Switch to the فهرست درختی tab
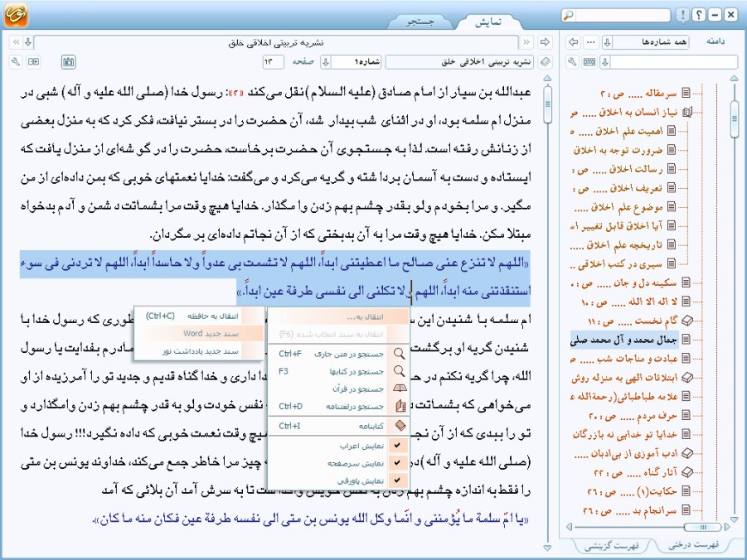 pos(693,545)
